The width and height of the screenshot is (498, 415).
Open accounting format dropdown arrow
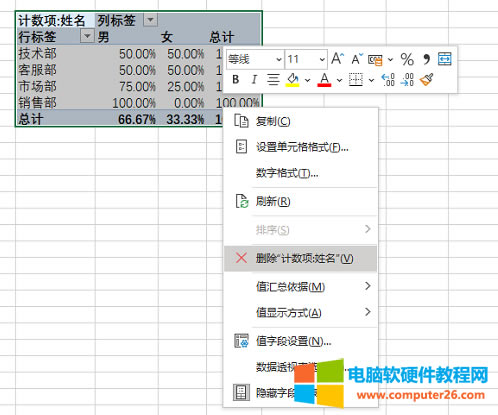(390, 60)
